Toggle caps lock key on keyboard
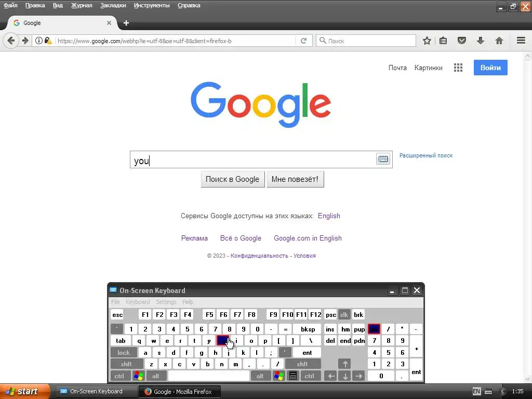This screenshot has height=399, width=532. coord(124,353)
